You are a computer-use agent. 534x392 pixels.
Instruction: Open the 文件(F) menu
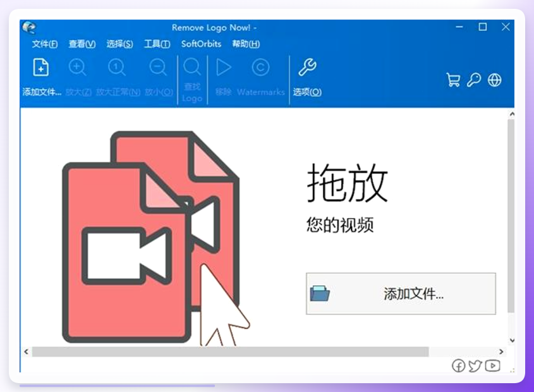pos(45,44)
